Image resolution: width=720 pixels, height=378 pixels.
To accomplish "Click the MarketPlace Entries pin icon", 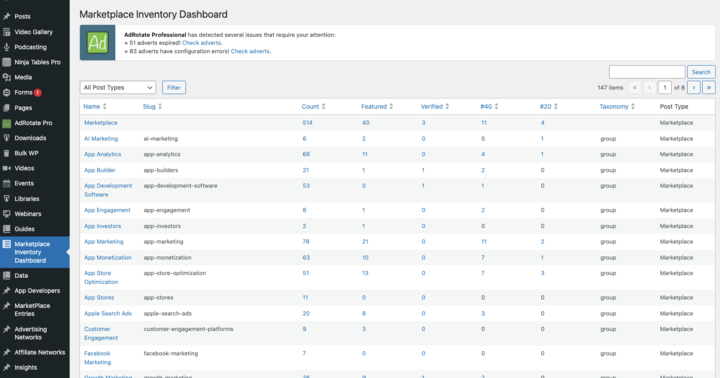I will pos(6,306).
